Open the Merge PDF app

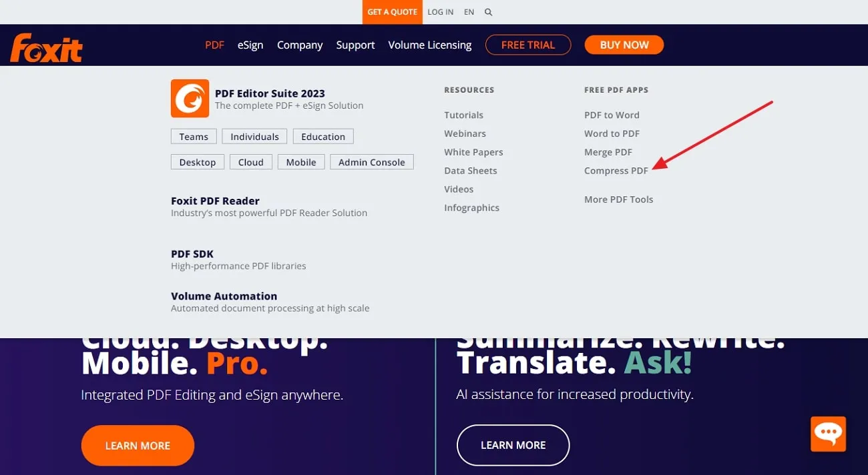[608, 152]
